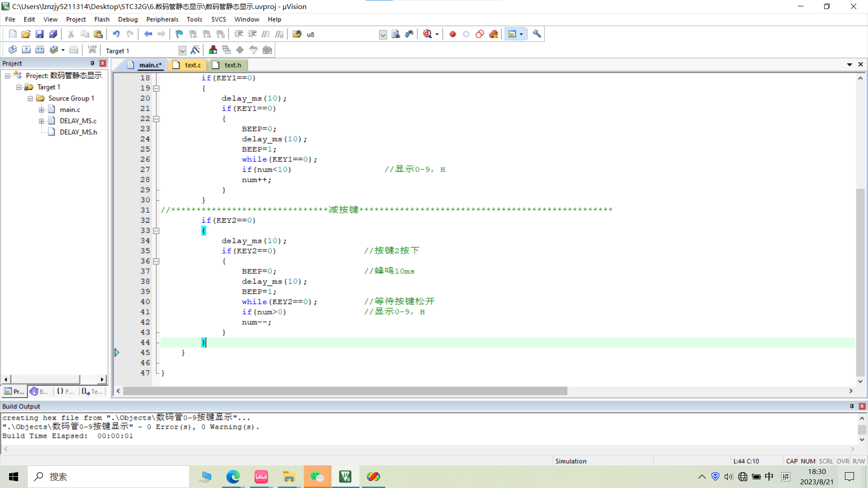Insert a breakpoint with the red dot
This screenshot has height=488, width=868.
(x=453, y=34)
